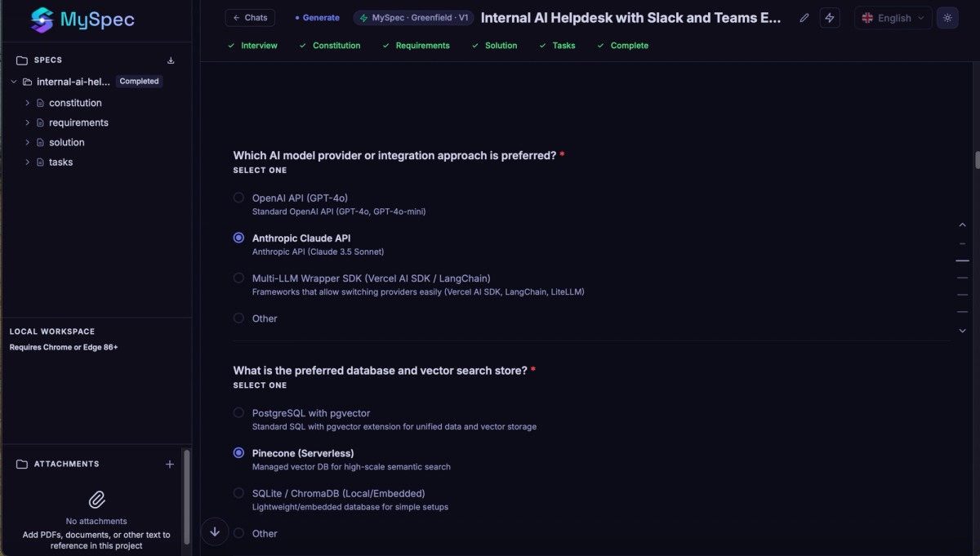Click the internal-ai-hel... folder icon
The width and height of the screenshot is (980, 556).
pos(27,82)
